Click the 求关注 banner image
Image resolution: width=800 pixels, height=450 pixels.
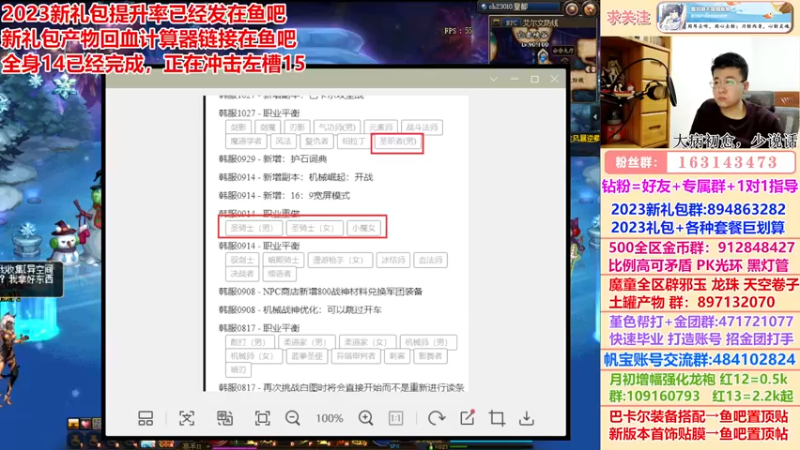(724, 17)
